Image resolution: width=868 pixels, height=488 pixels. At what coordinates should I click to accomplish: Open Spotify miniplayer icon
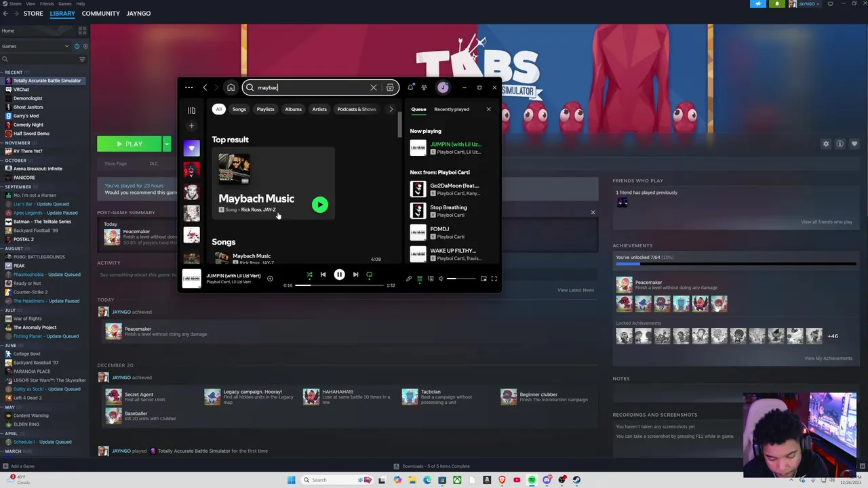point(484,279)
